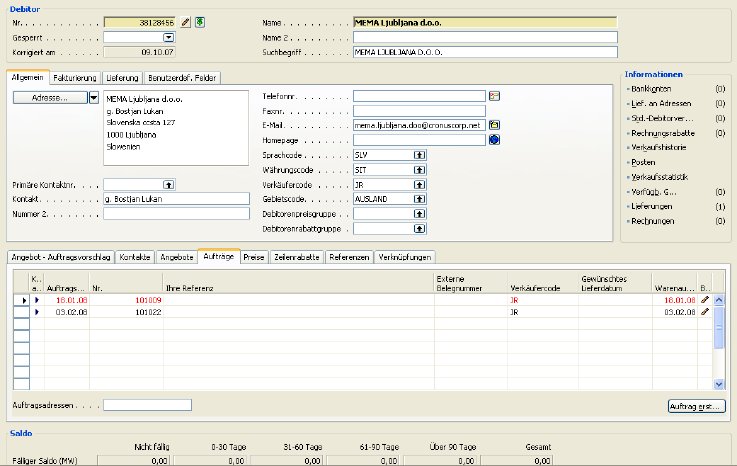Open the Benutzerdef. Felder tab
This screenshot has width=737, height=466.
pos(182,78)
